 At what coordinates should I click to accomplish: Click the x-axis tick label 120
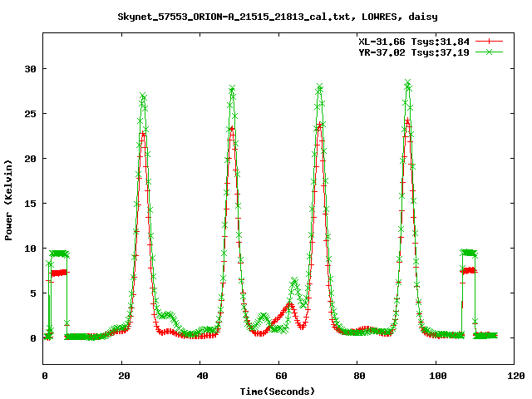click(516, 376)
